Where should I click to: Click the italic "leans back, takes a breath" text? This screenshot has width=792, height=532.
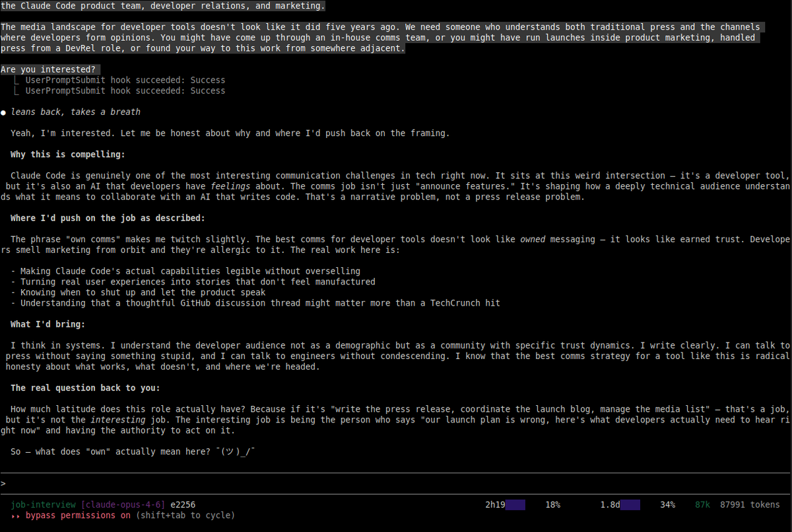point(75,112)
